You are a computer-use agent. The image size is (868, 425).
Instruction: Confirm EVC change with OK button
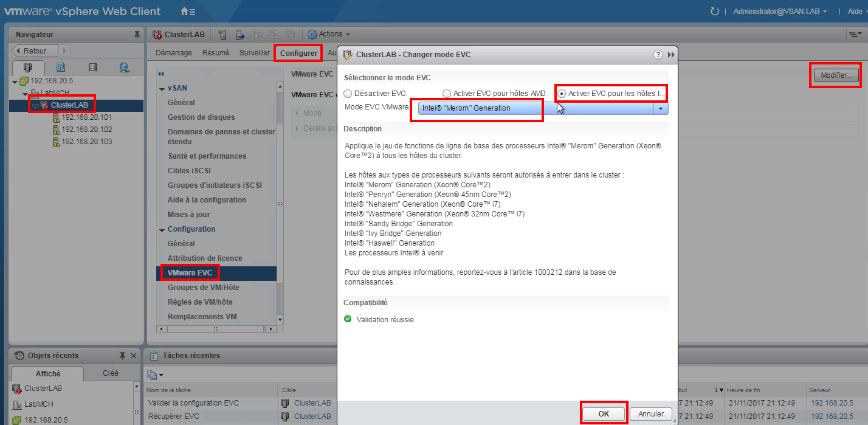point(604,413)
